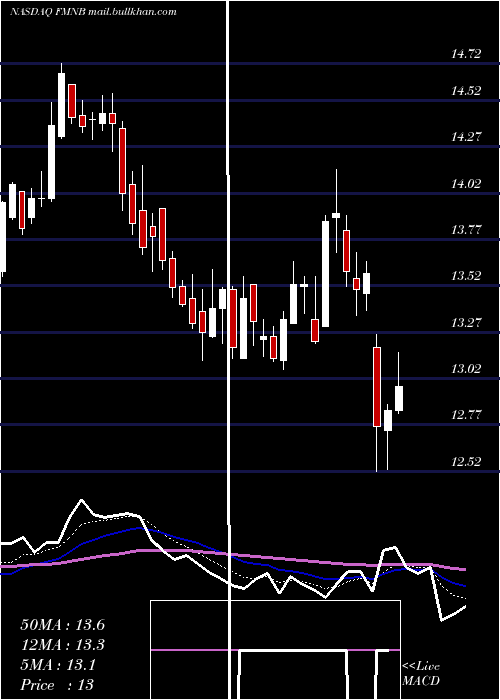
Task: Select the 14.52 price axis label
Action: coord(466,91)
